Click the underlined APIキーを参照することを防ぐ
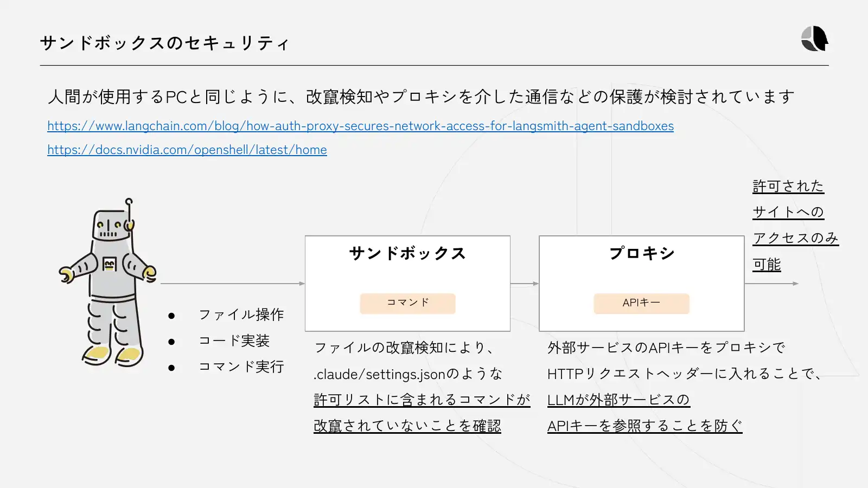Viewport: 868px width, 488px height. point(644,426)
